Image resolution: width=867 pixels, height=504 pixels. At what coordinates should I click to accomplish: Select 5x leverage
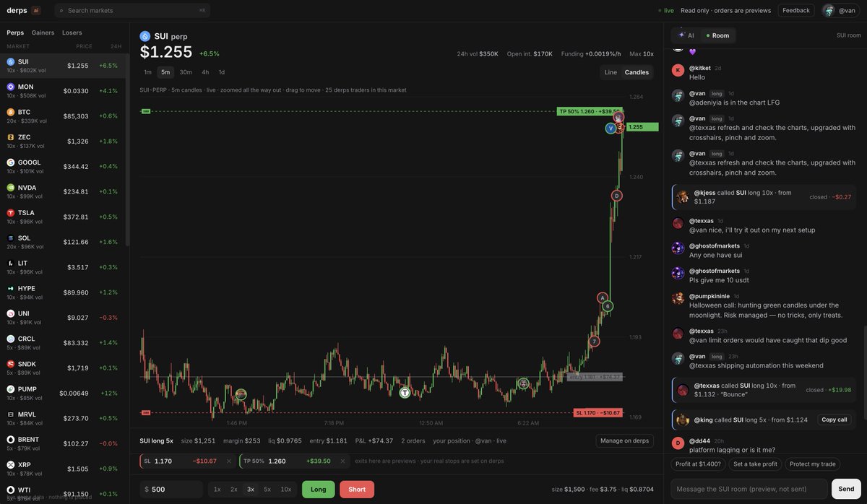pyautogui.click(x=267, y=490)
